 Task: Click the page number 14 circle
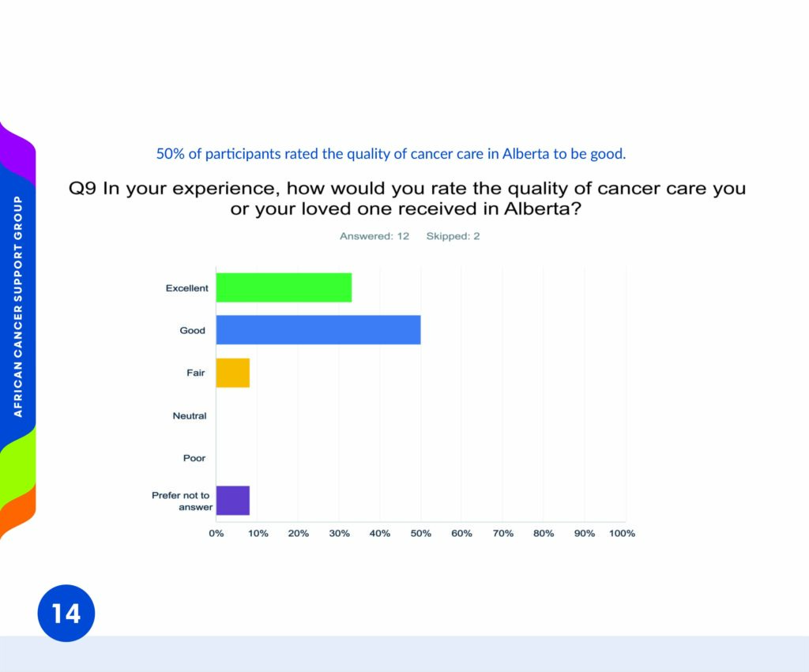(x=66, y=614)
